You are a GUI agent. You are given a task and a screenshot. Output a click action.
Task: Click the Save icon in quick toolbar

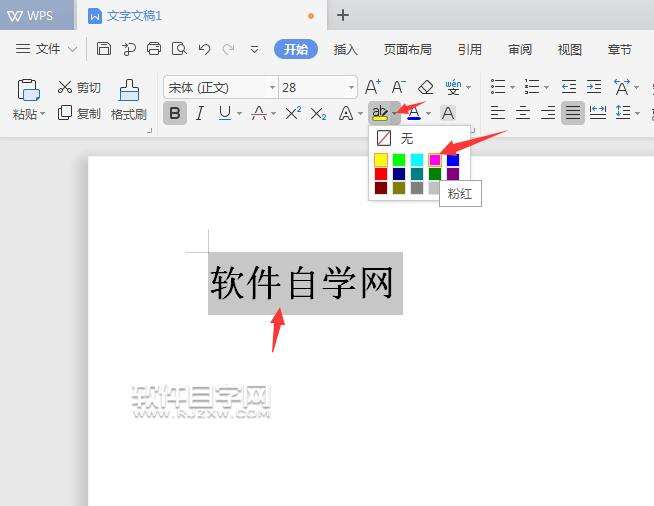coord(103,49)
